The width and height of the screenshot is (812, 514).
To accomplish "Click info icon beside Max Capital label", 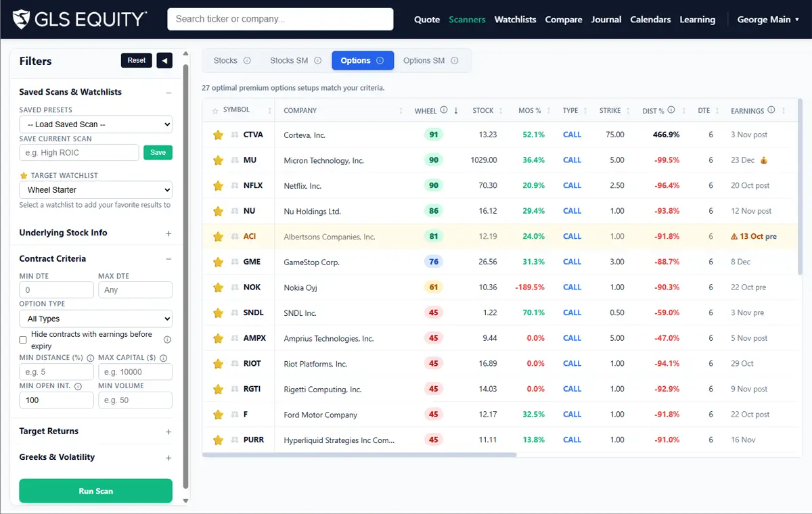I will 164,358.
